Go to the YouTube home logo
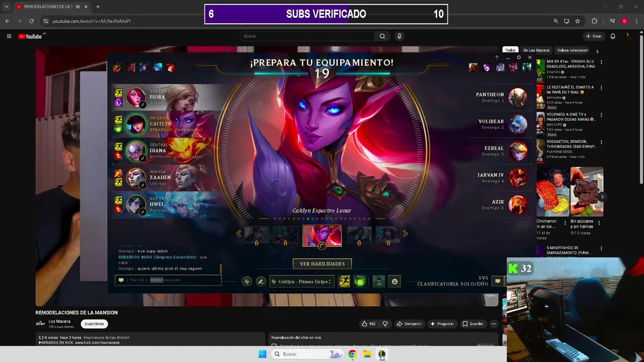644x362 pixels. [31, 36]
